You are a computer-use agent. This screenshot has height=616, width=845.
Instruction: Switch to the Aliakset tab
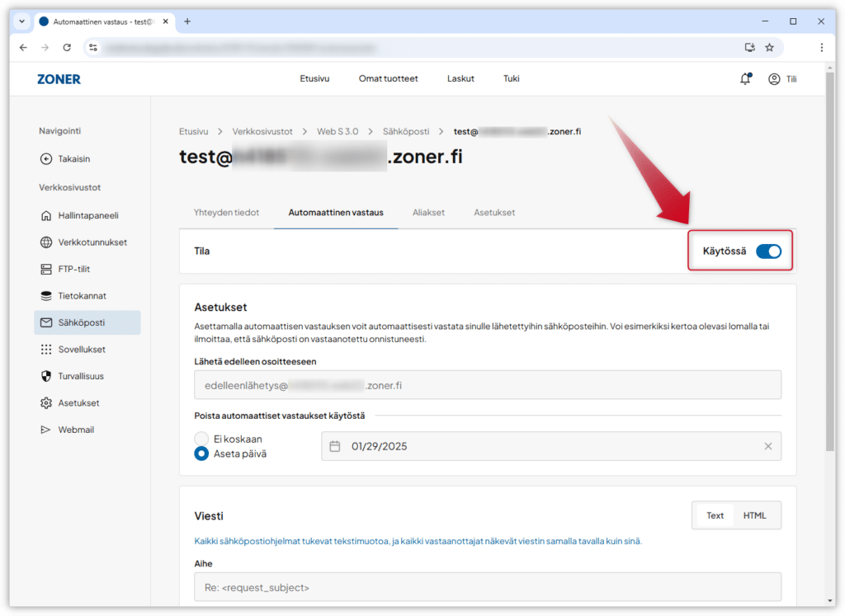(x=428, y=212)
